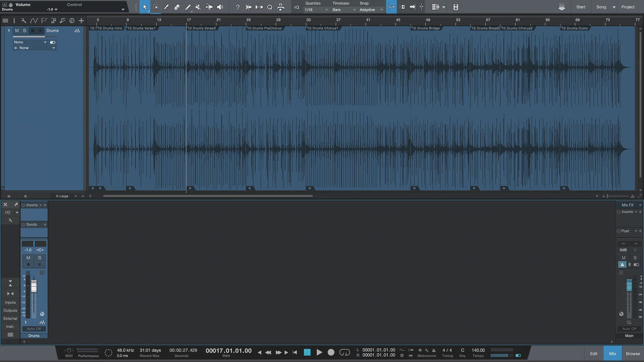
Task: Toggle the loop button in the transport
Action: (x=345, y=352)
